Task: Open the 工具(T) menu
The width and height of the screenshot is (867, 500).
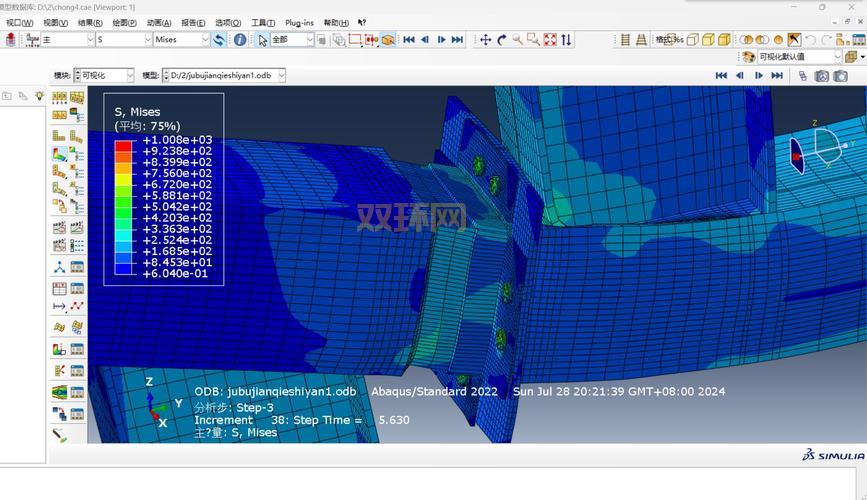Action: pos(263,22)
